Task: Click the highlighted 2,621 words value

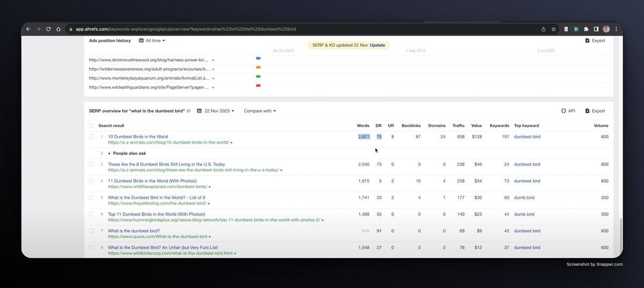Action: tap(364, 137)
